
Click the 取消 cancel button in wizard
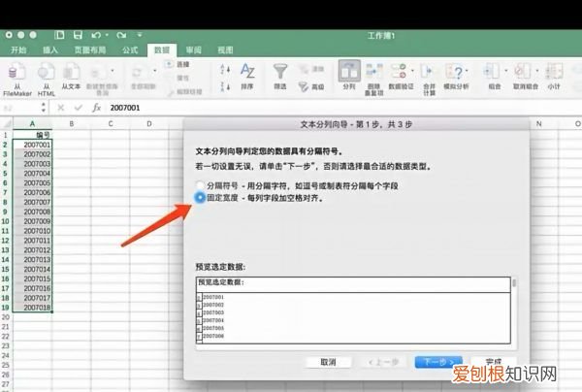[328, 362]
